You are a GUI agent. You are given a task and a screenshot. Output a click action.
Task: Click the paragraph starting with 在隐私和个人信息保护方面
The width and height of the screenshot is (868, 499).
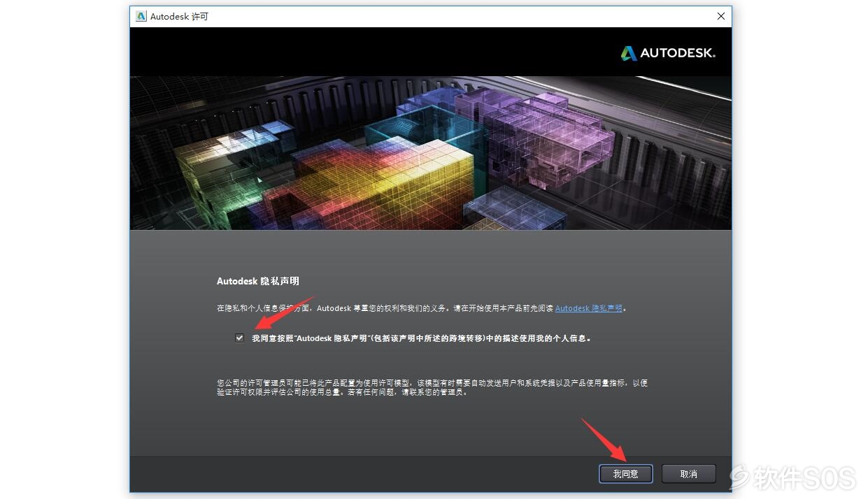click(422, 308)
